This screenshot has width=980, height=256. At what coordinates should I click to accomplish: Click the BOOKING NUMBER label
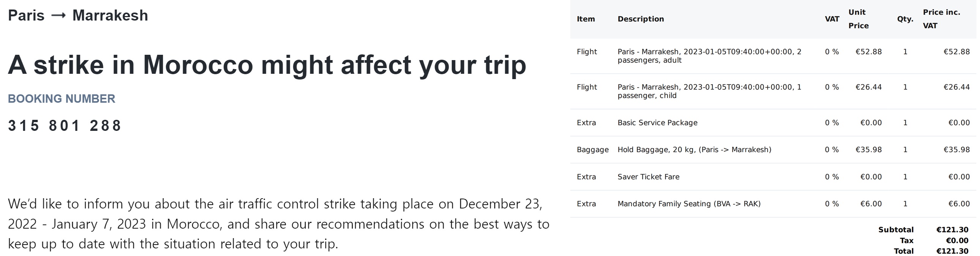coord(62,99)
